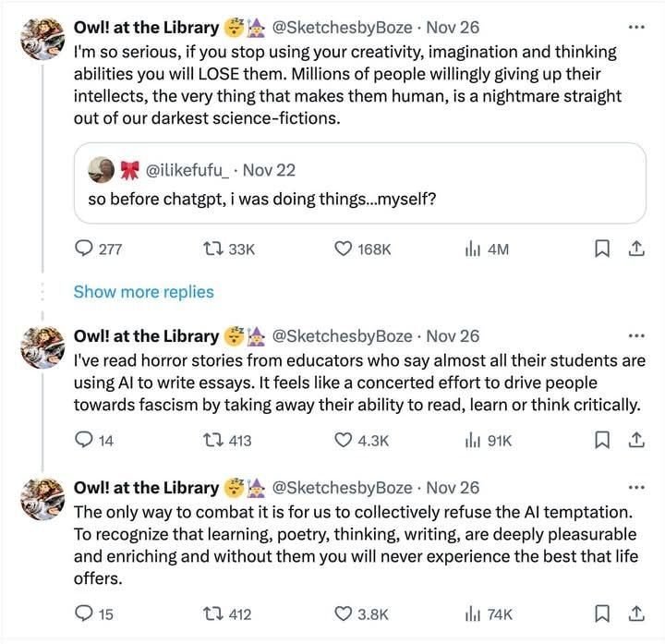The image size is (665, 644).
Task: Open more options on the third tweet
Action: [x=635, y=487]
